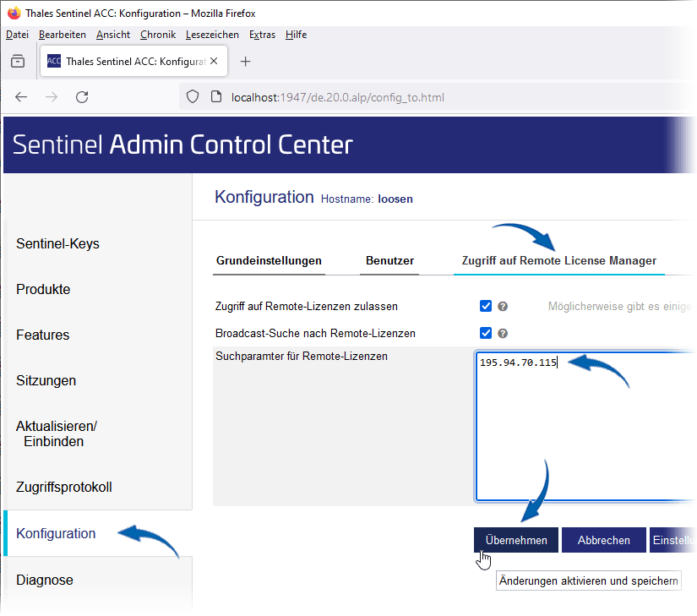Switch to the Benutzer tab
Image resolution: width=697 pixels, height=616 pixels.
(389, 261)
